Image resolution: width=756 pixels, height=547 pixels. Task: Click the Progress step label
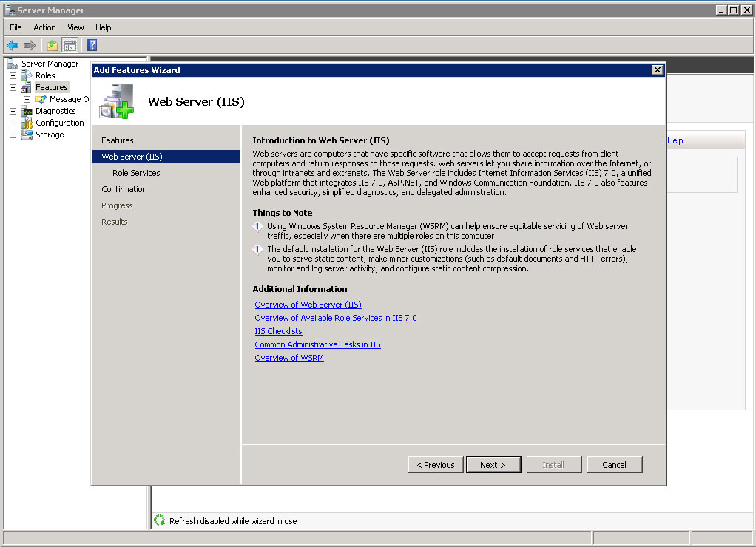click(117, 205)
